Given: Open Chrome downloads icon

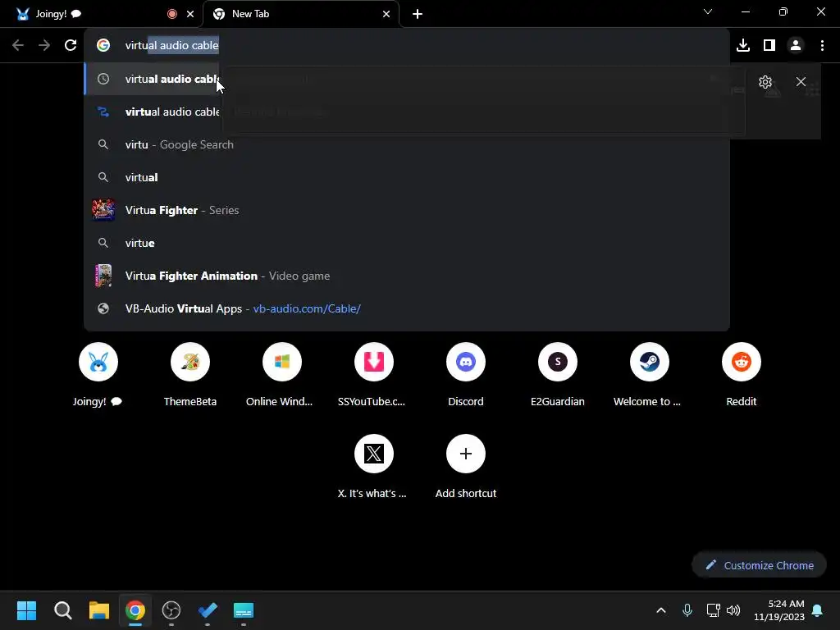Looking at the screenshot, I should click(x=743, y=46).
